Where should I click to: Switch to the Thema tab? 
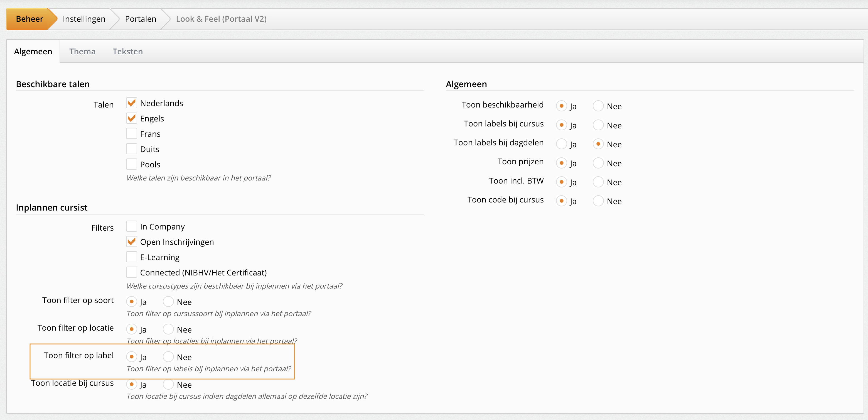point(82,51)
